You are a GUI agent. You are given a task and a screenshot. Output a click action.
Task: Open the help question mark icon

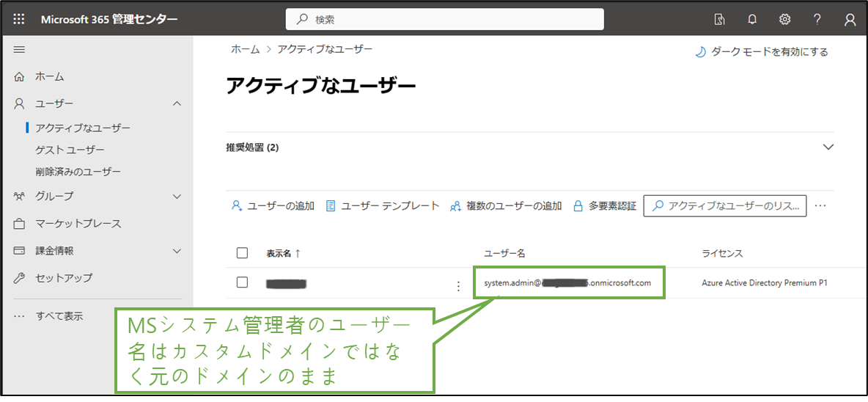(817, 20)
